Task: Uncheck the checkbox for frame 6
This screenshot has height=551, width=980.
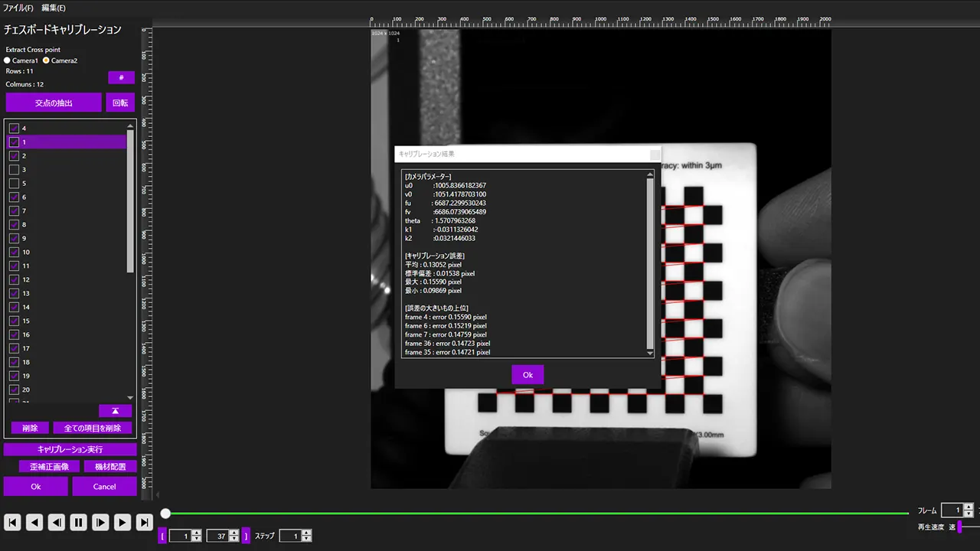Action: [14, 197]
